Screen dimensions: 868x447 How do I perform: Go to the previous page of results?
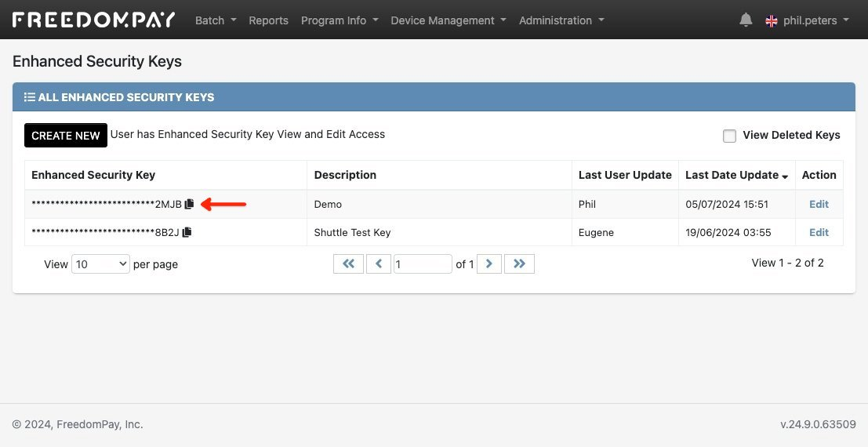click(x=379, y=263)
